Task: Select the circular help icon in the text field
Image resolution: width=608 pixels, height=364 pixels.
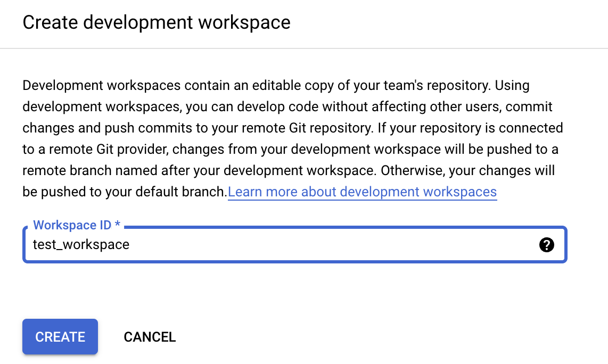Action: [547, 245]
